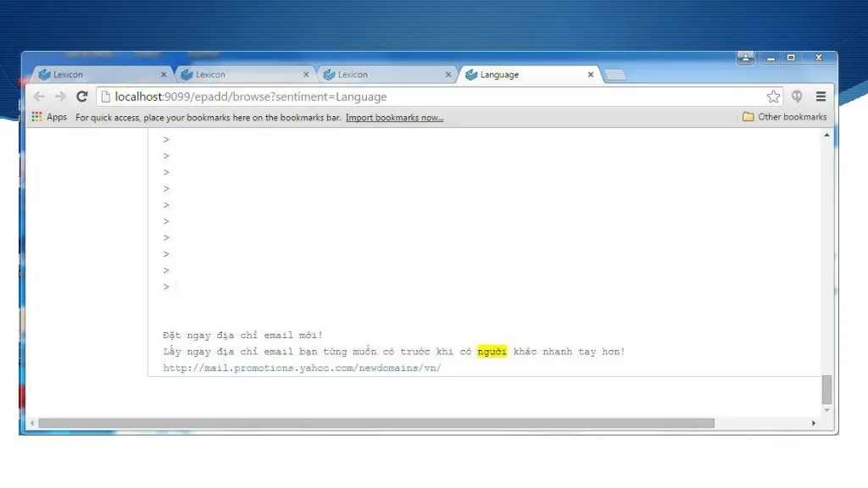Click the "Import bookmarks now..." link

(394, 118)
